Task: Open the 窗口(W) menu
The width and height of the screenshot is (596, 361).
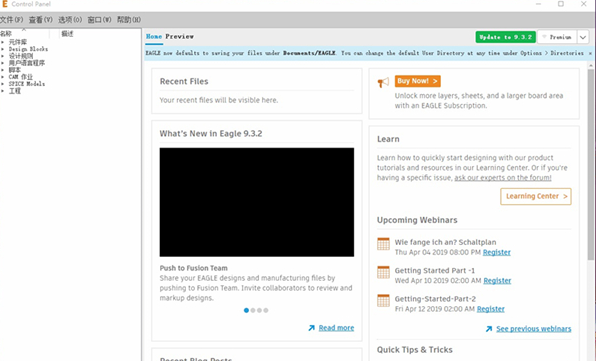Action: point(99,20)
